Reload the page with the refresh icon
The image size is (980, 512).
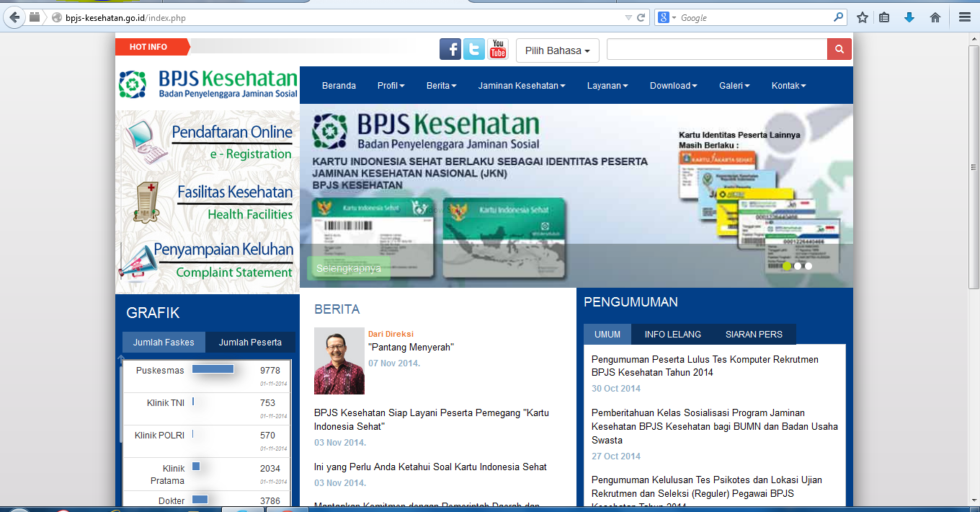pyautogui.click(x=641, y=17)
